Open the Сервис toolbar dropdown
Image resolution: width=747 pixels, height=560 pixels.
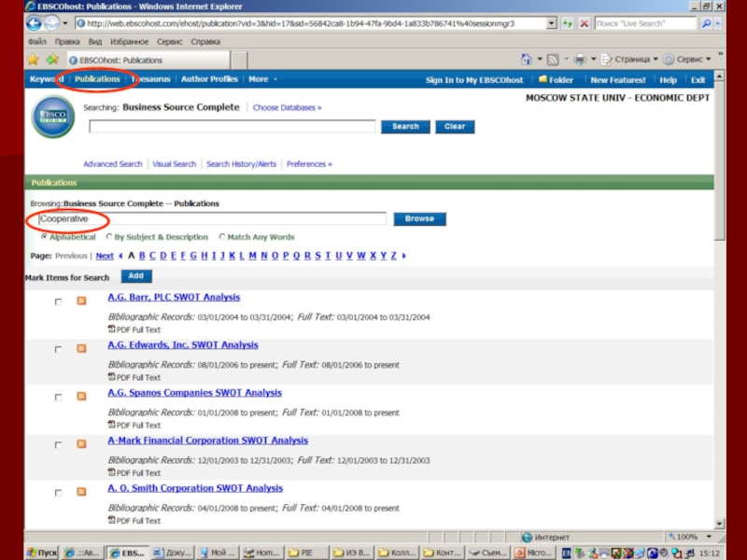click(709, 60)
